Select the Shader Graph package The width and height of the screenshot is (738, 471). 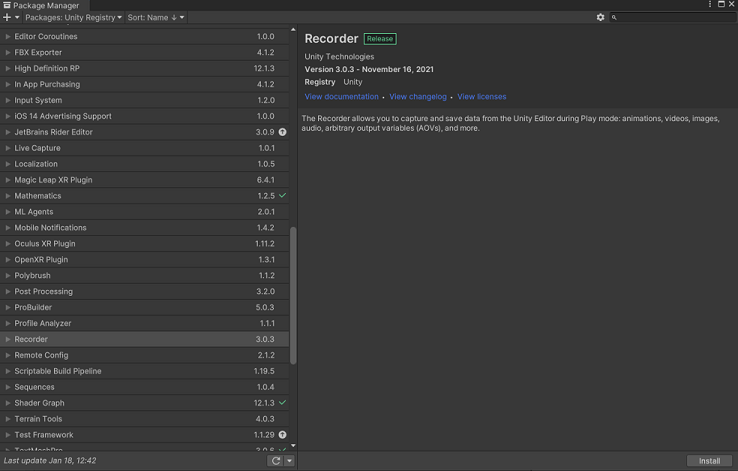(x=144, y=403)
